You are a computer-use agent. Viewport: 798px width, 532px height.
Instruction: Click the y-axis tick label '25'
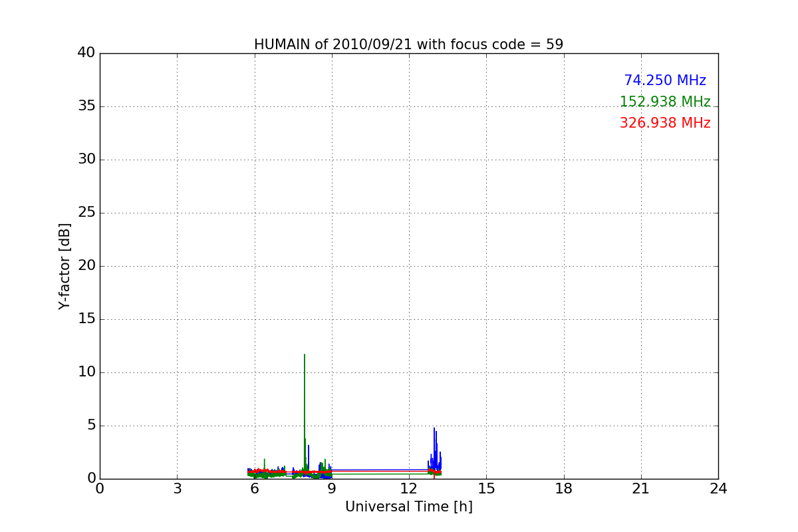click(86, 213)
